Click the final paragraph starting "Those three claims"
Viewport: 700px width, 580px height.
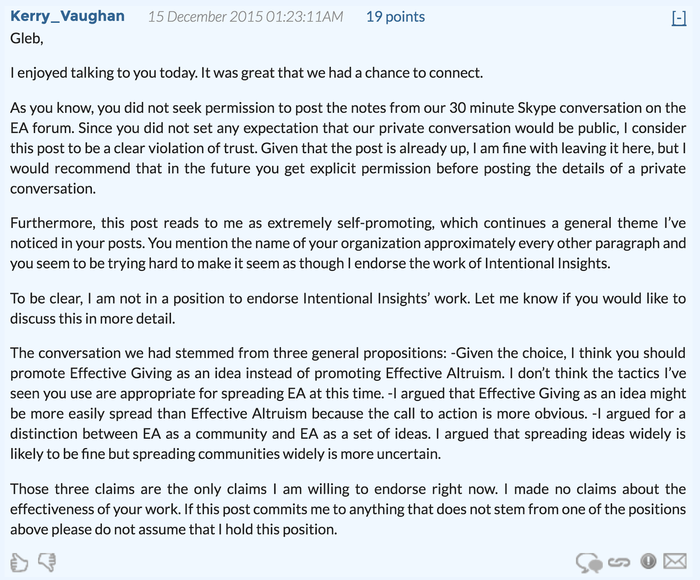coord(348,509)
